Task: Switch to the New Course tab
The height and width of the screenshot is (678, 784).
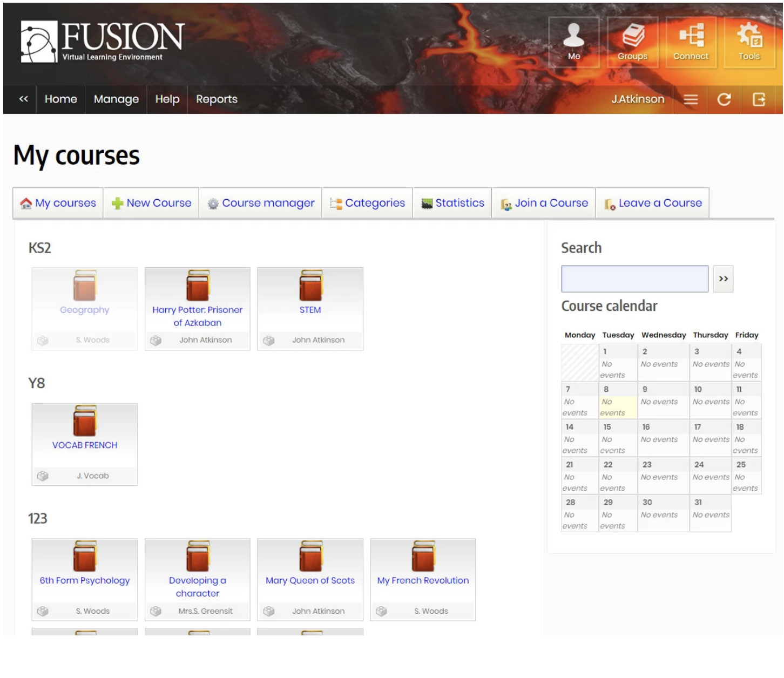Action: pos(152,203)
